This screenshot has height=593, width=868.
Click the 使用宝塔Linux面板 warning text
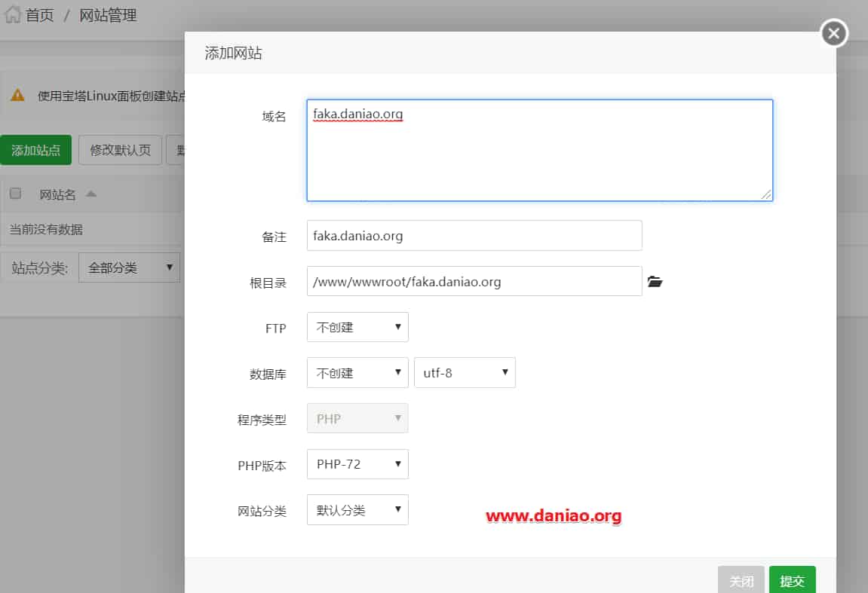point(112,96)
